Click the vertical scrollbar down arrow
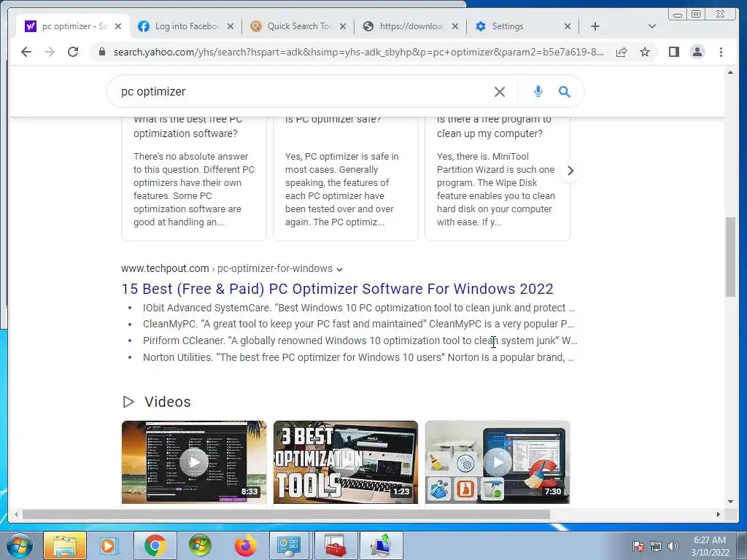Screen dimensions: 747x560 [730, 501]
